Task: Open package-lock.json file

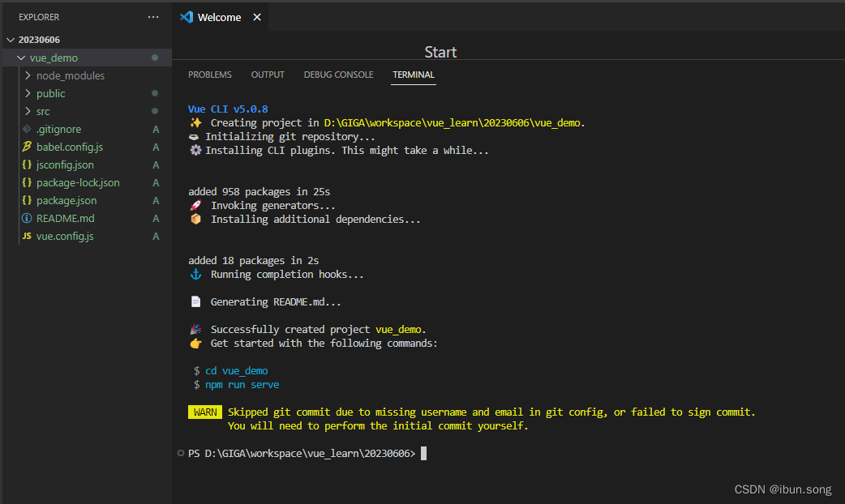Action: coord(78,182)
